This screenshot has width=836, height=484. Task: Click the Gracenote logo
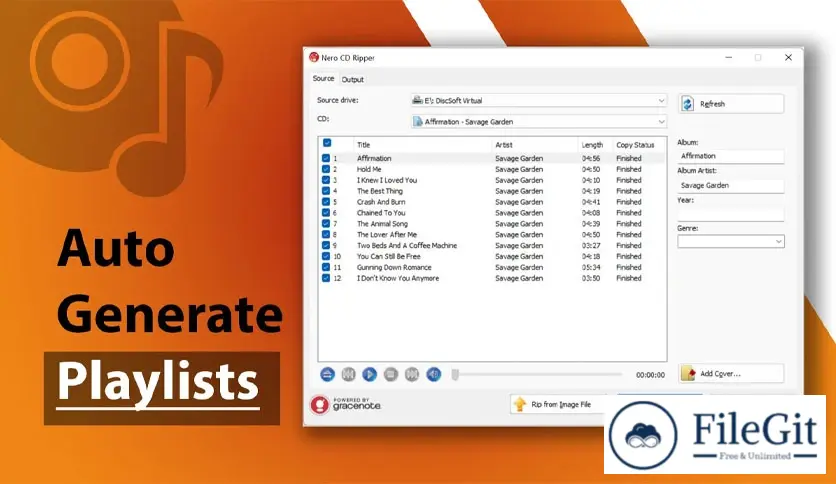pyautogui.click(x=345, y=405)
